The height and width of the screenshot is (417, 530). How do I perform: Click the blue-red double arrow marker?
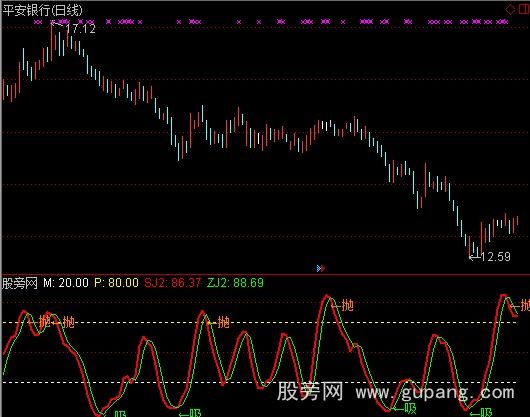click(320, 268)
